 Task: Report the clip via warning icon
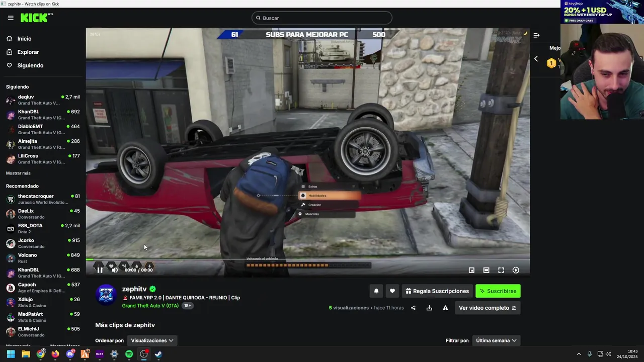[445, 308]
